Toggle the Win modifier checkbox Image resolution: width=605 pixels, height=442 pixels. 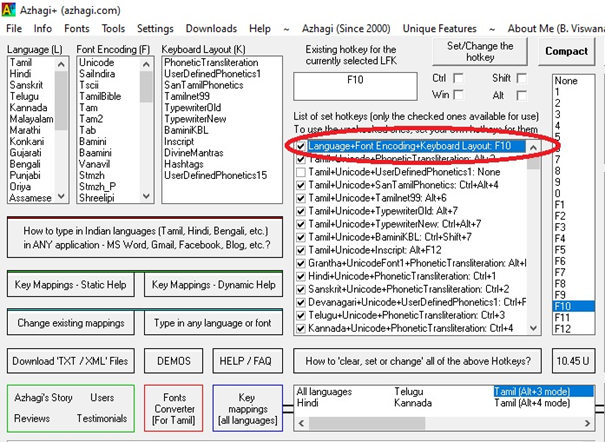point(458,95)
